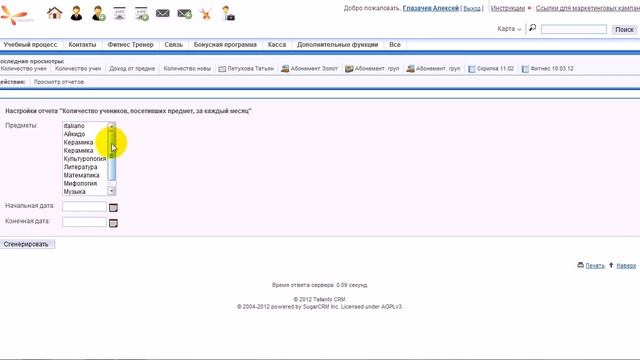Open calendar picker for Конечная дата

113,223
